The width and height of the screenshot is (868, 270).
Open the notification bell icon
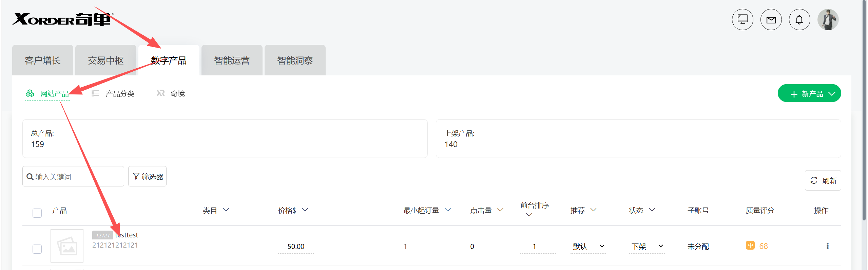799,20
